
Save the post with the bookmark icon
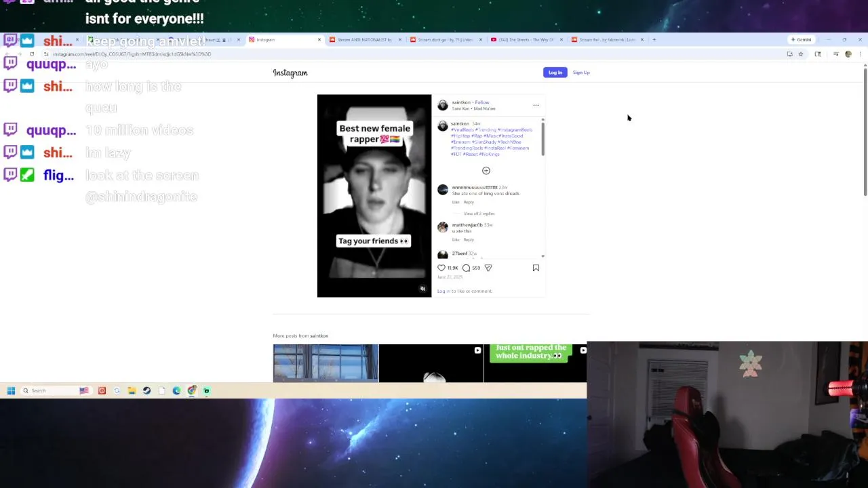click(536, 268)
